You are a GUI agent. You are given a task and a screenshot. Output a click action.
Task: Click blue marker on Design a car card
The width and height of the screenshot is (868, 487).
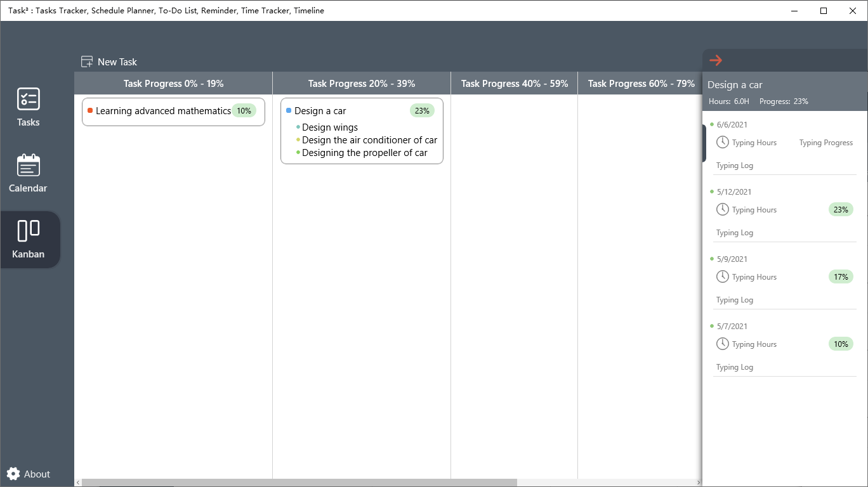coord(289,110)
